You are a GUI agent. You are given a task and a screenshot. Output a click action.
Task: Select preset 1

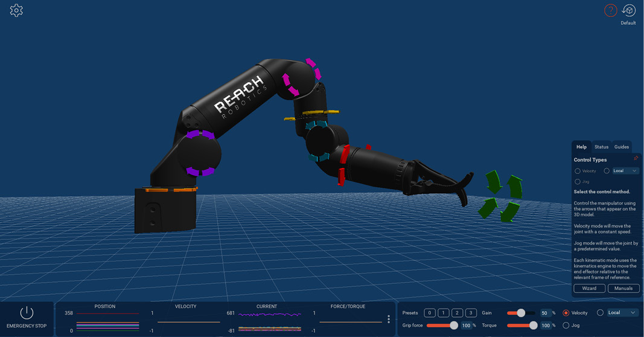(443, 313)
